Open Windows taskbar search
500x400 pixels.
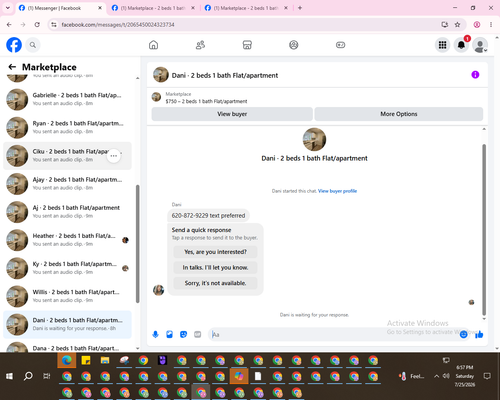28,376
